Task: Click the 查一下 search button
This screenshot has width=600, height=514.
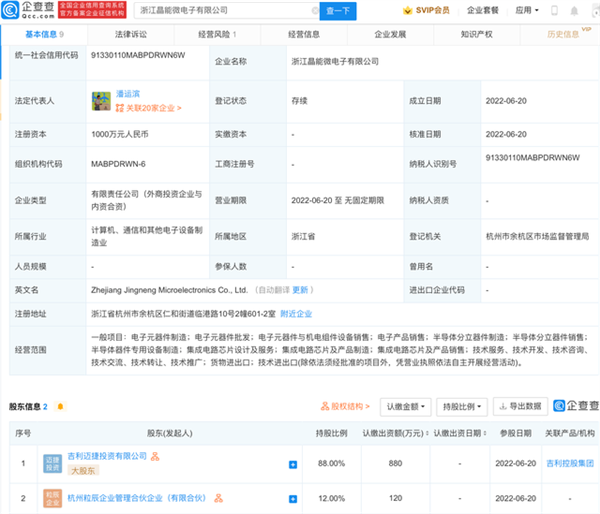Action: tap(338, 11)
